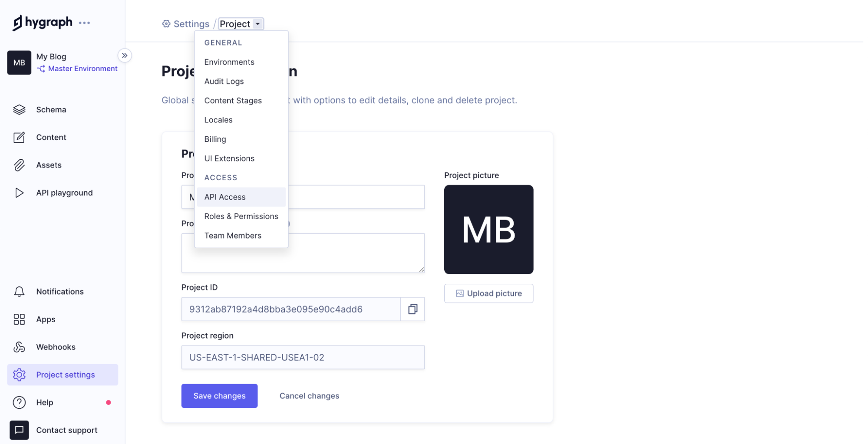868x444 pixels.
Task: Click the Contact support chat icon
Action: (x=19, y=430)
